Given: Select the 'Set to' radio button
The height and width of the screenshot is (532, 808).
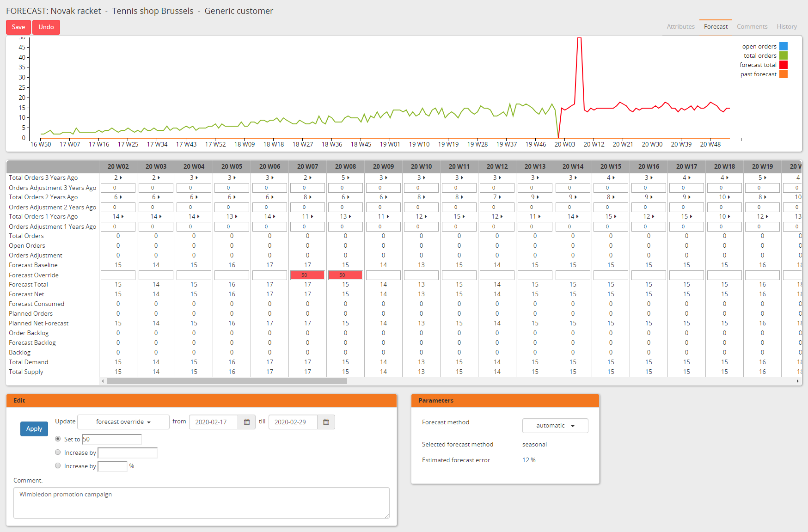Looking at the screenshot, I should point(58,439).
